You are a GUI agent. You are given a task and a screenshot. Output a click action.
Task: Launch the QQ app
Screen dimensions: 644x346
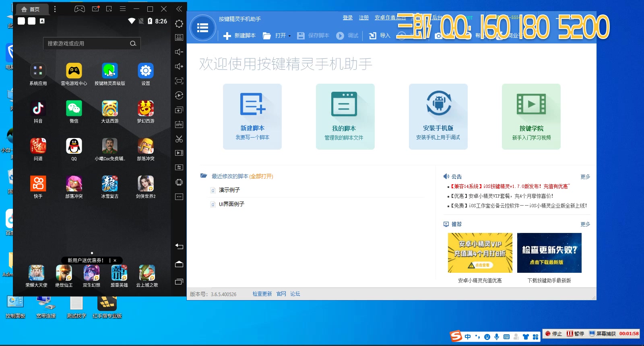(x=74, y=150)
